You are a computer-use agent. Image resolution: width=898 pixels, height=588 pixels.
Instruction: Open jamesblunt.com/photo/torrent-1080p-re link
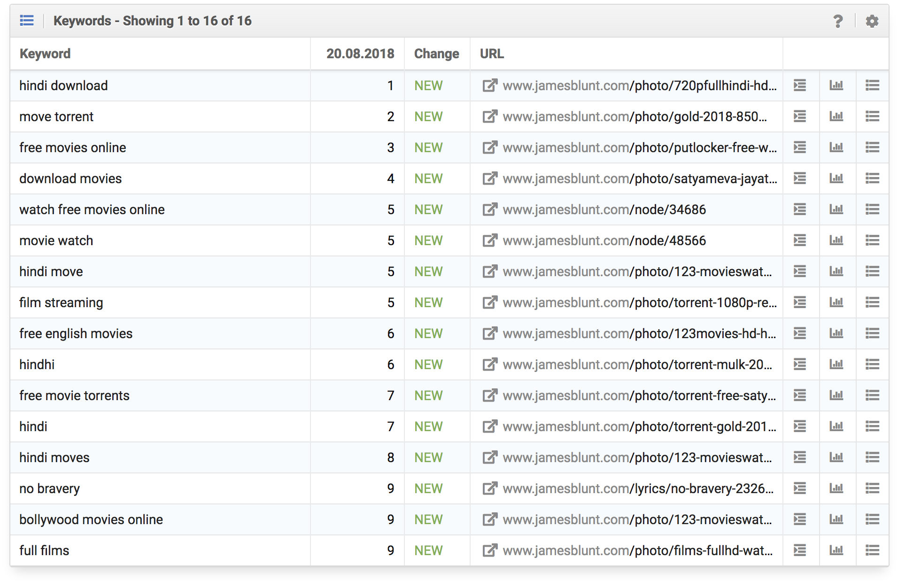click(x=640, y=302)
